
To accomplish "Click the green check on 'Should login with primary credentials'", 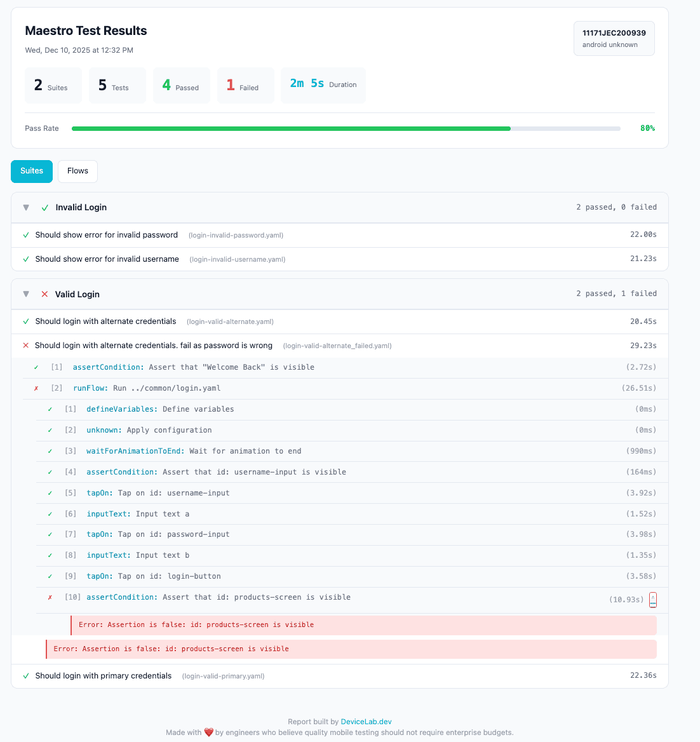I will click(x=25, y=675).
